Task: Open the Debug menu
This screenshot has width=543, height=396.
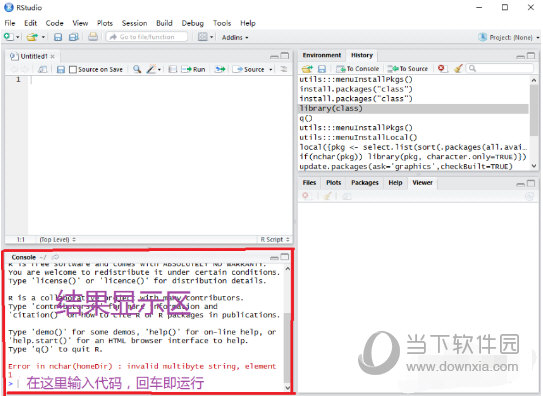Action: (193, 23)
